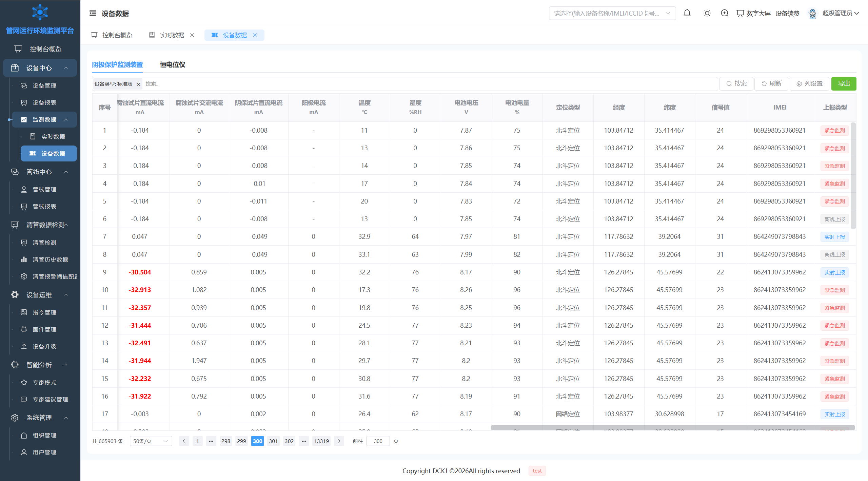Switch to the 控制台概览 page tab
The image size is (868, 481).
point(112,35)
